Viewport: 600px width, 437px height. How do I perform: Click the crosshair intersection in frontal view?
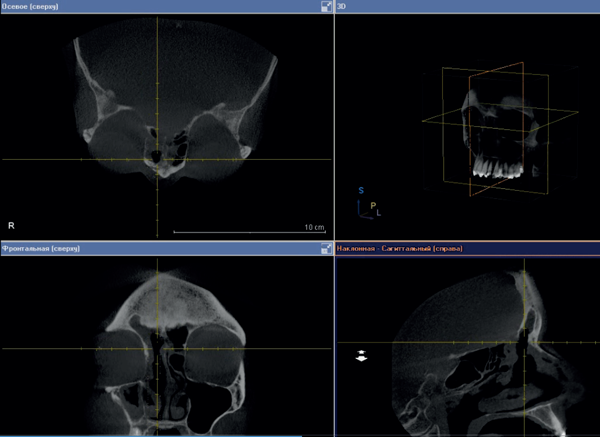(157, 348)
